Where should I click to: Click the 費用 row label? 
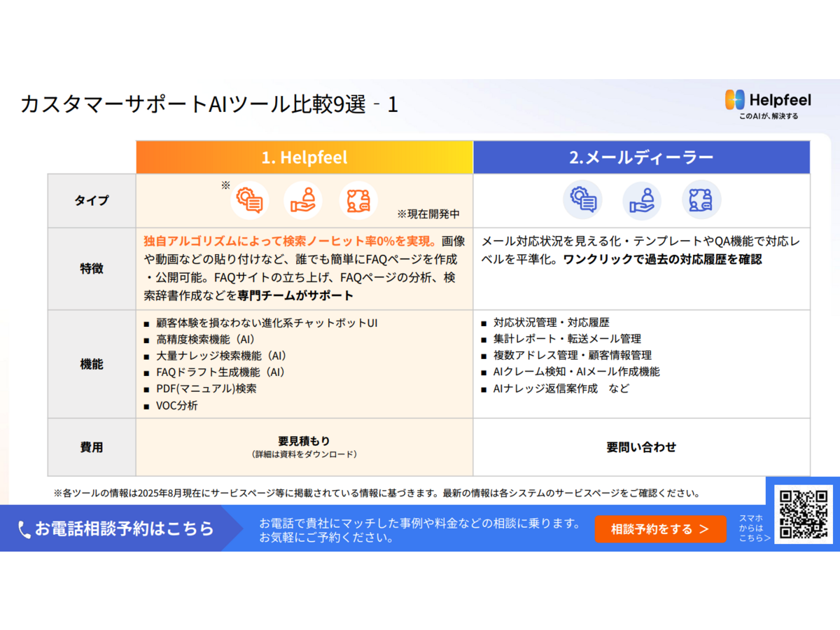click(x=92, y=447)
